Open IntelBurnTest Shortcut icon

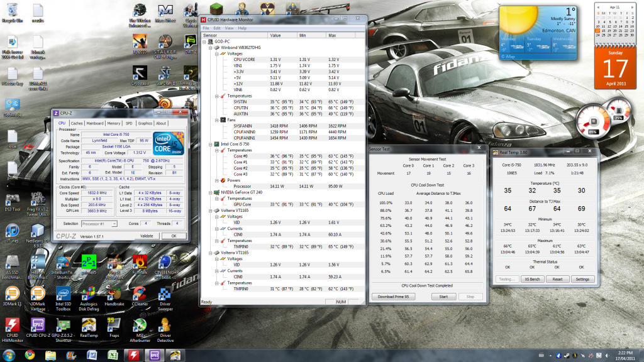tap(64, 267)
